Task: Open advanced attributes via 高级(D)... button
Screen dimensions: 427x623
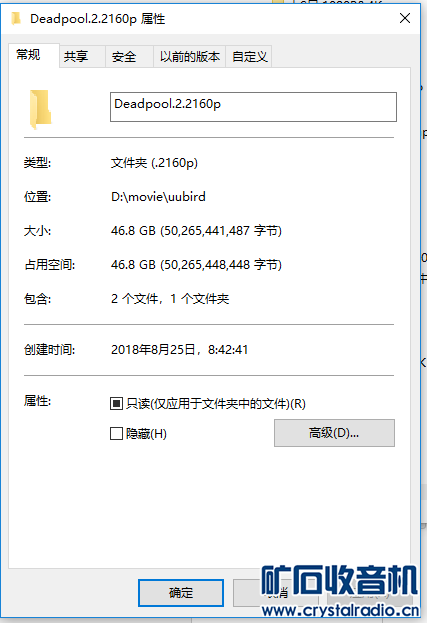Action: tap(334, 433)
